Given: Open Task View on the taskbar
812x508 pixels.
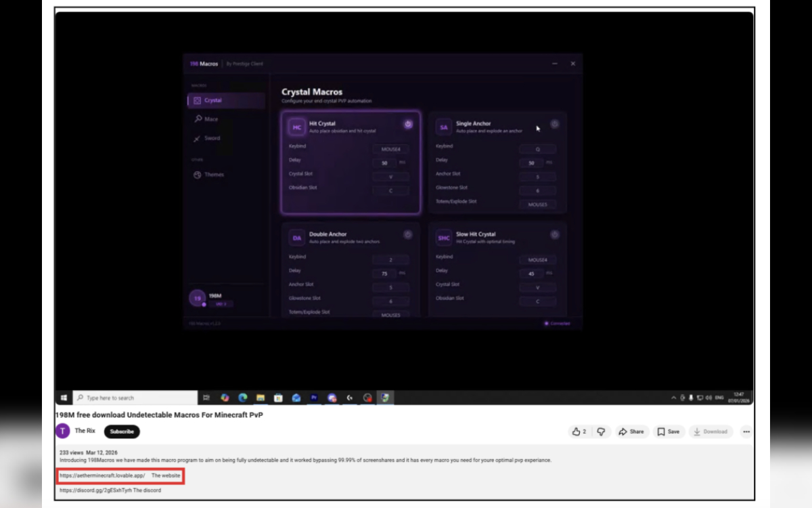Looking at the screenshot, I should 206,398.
